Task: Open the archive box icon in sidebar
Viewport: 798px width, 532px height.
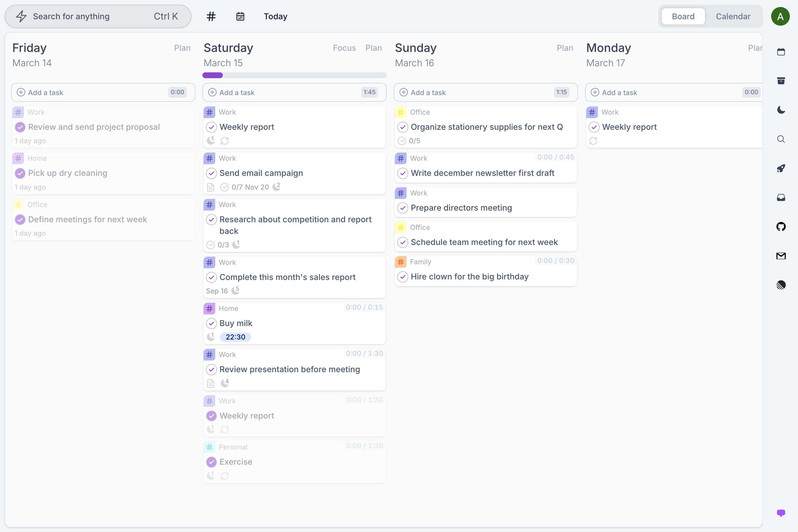Action: 781,81
